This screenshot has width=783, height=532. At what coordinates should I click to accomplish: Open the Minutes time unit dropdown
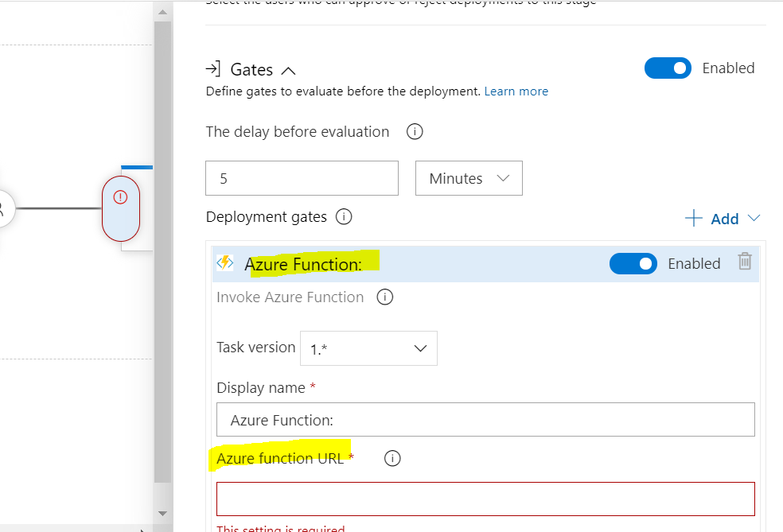click(x=469, y=178)
